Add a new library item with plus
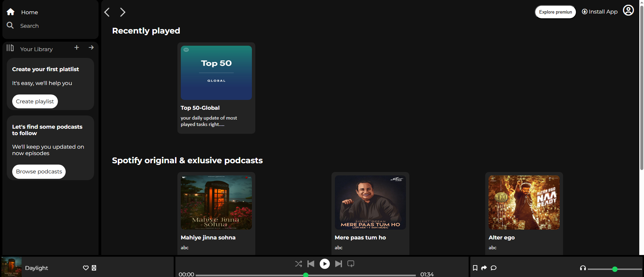The image size is (644, 277). click(x=77, y=47)
